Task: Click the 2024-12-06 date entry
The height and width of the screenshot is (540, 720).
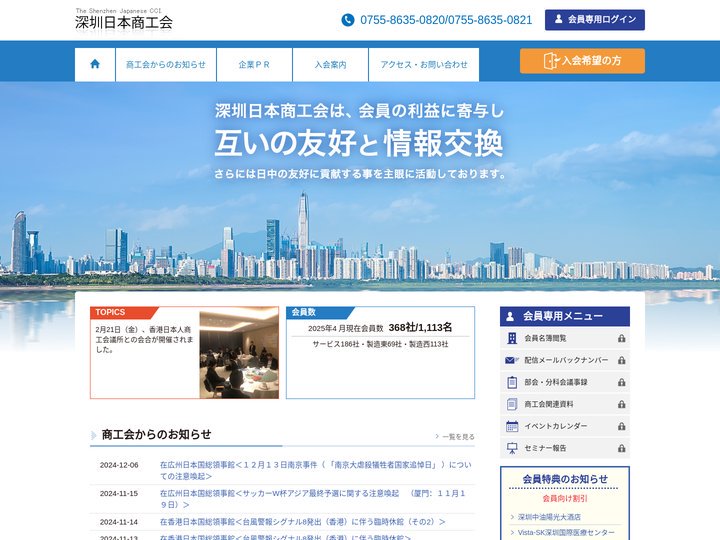Action: pos(119,465)
